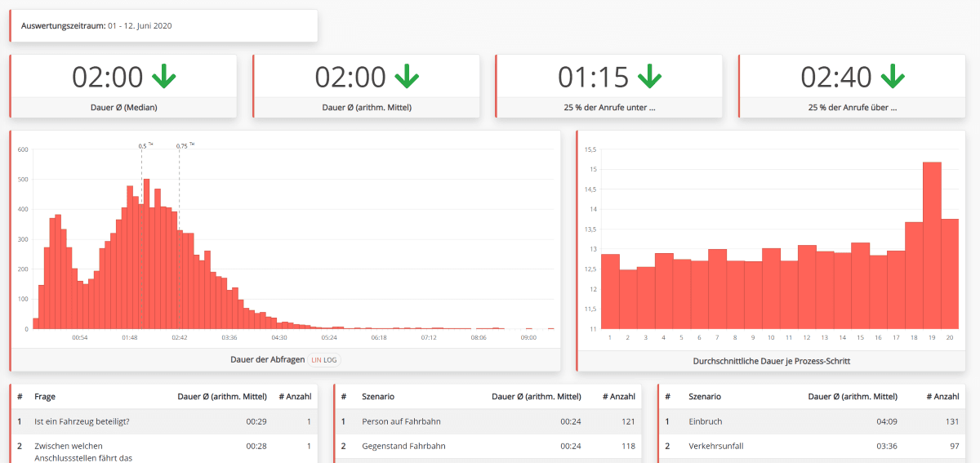This screenshot has width=980, height=463.
Task: Click the Szenario header in the middle table
Action: tap(378, 396)
